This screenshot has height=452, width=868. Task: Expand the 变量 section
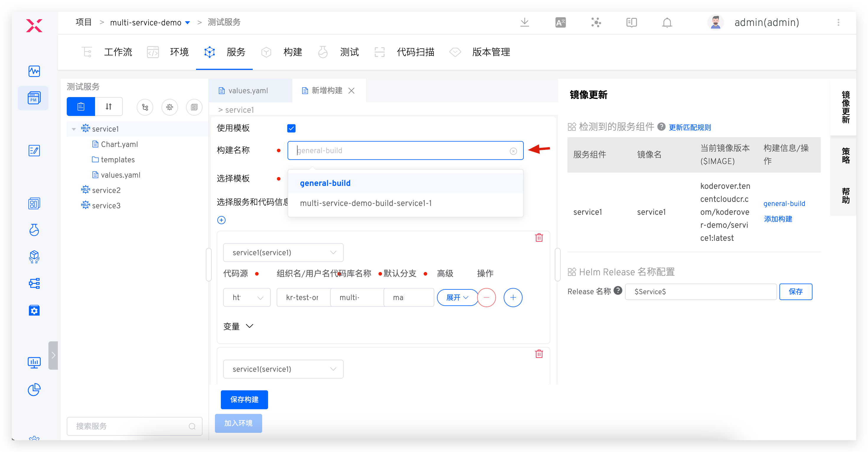238,326
